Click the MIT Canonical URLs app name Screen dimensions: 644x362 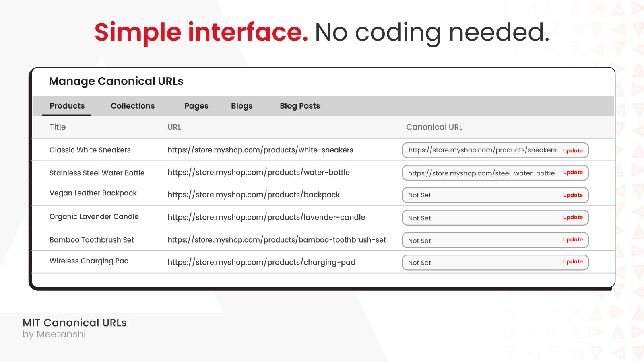(74, 323)
